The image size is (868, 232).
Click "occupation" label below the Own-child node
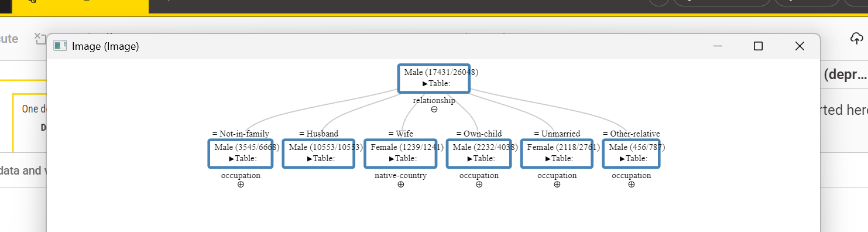[x=479, y=175]
